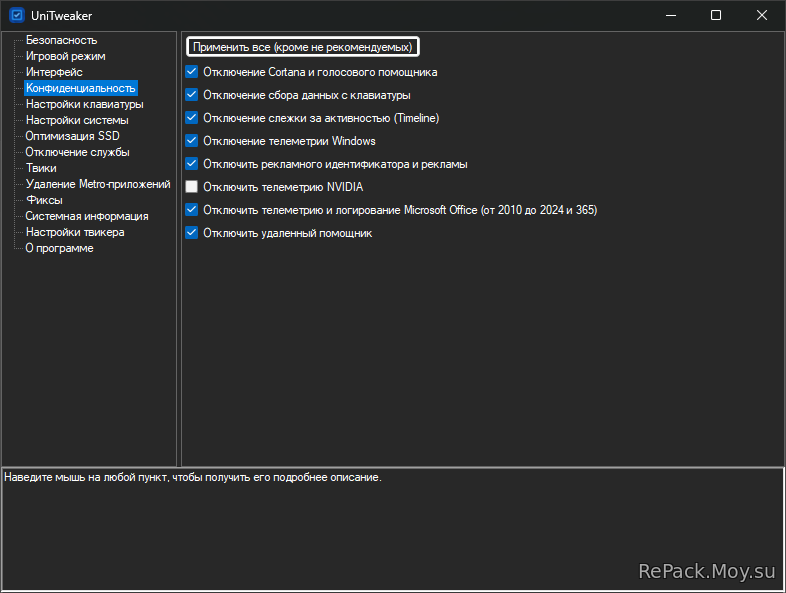Open the Безопасность section
This screenshot has height=593, width=786.
(x=61, y=40)
